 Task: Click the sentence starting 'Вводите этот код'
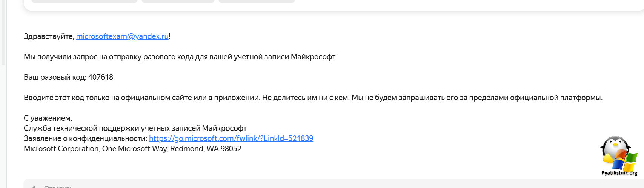pos(142,98)
